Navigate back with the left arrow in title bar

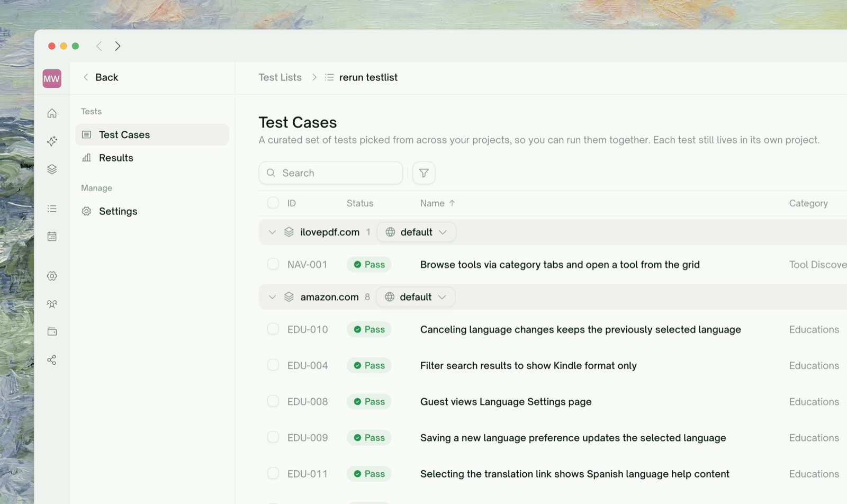pyautogui.click(x=99, y=46)
